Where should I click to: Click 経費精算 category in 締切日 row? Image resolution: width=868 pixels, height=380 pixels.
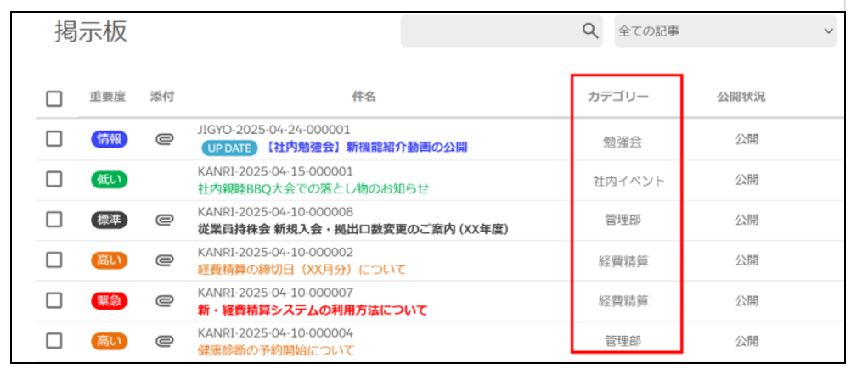(623, 260)
